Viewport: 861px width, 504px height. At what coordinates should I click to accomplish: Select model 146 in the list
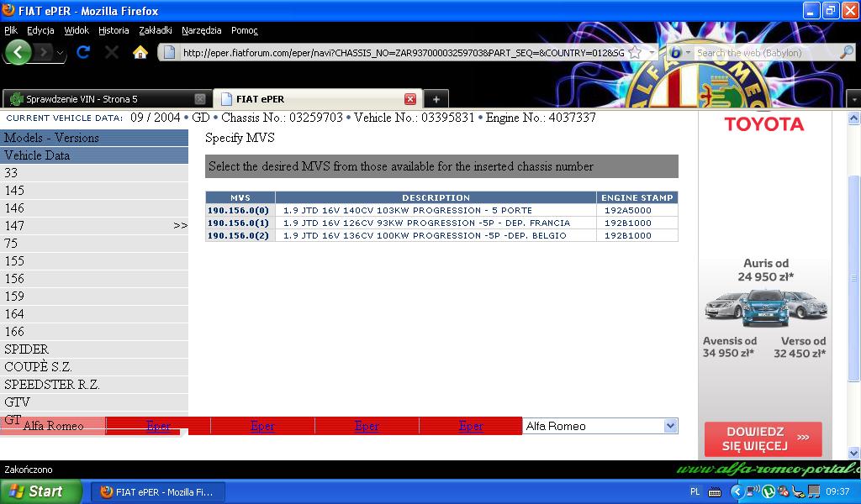(x=94, y=207)
